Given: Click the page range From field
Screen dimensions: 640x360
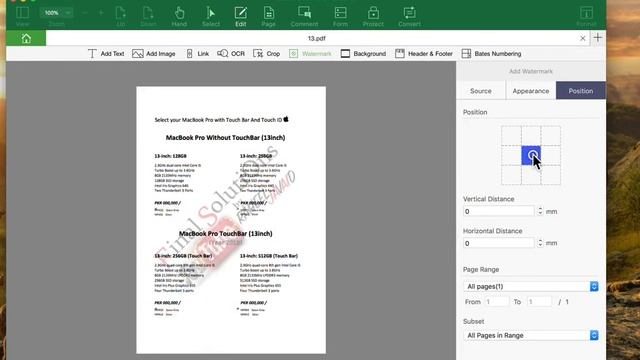Looking at the screenshot, I should [497, 302].
